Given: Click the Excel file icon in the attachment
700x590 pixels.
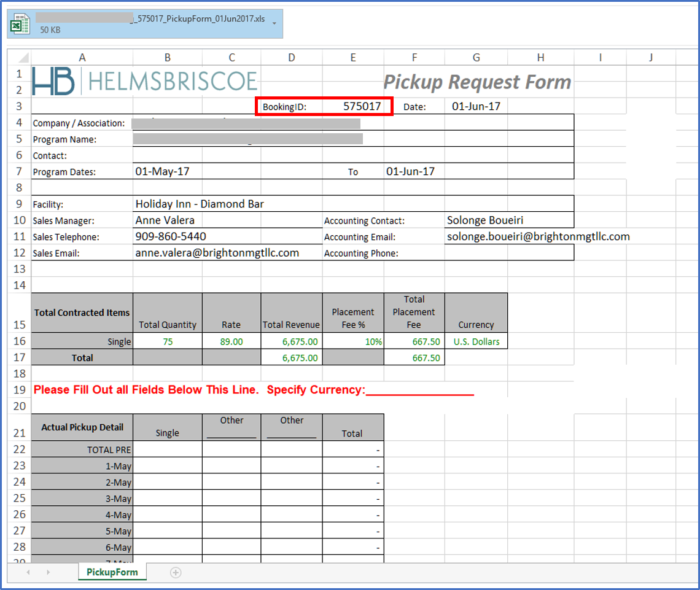Looking at the screenshot, I should 20,22.
